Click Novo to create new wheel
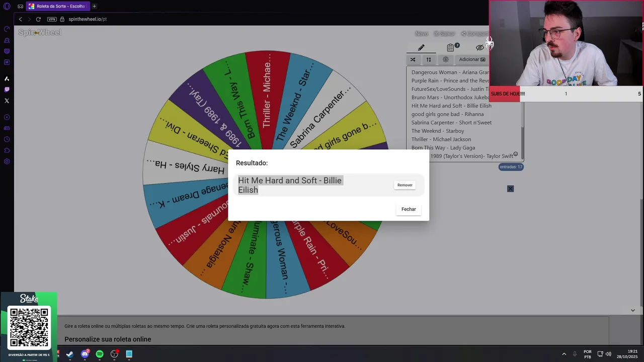This screenshot has width=644, height=362. (x=422, y=34)
